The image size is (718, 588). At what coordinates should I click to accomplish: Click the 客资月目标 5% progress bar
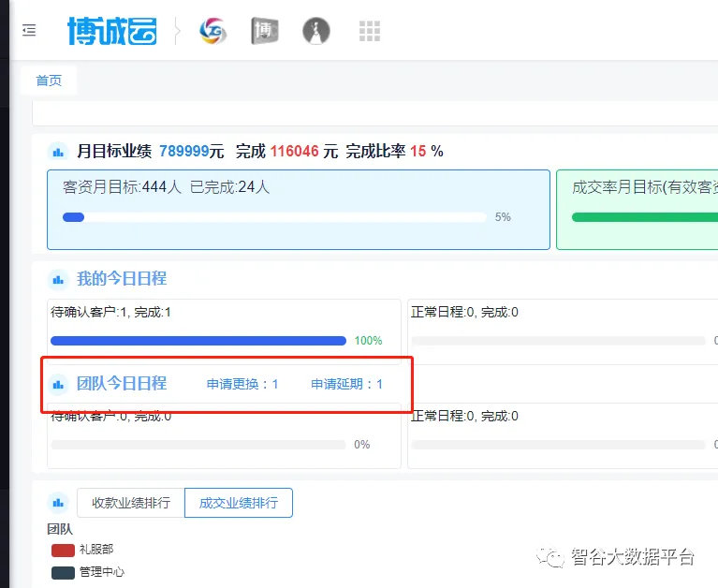[273, 217]
